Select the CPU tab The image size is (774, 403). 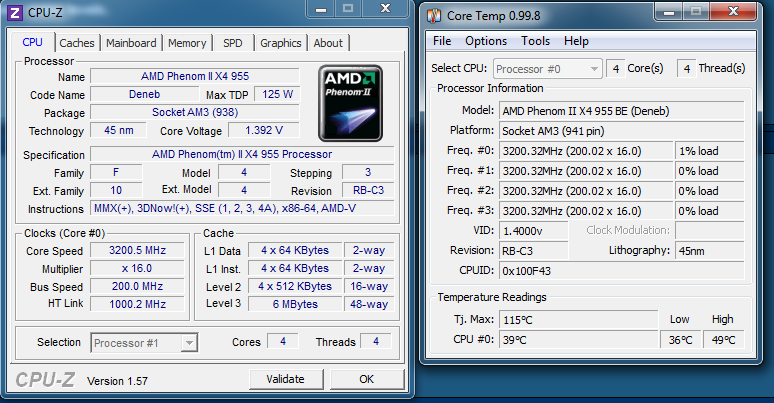33,42
